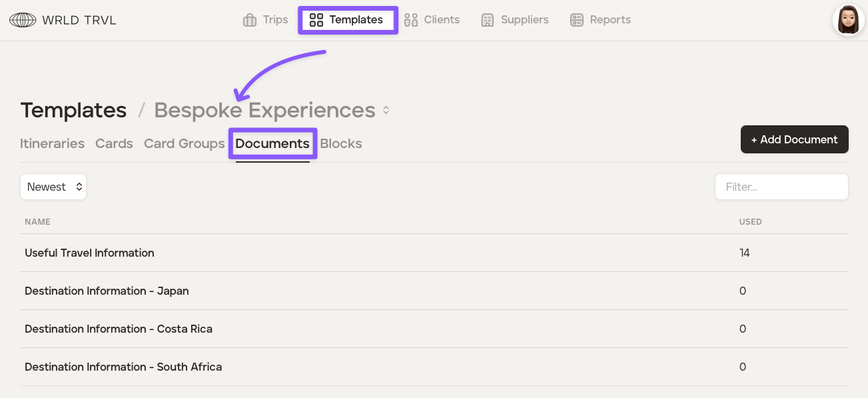Click the Templates grid icon
The height and width of the screenshot is (398, 868).
coord(316,20)
